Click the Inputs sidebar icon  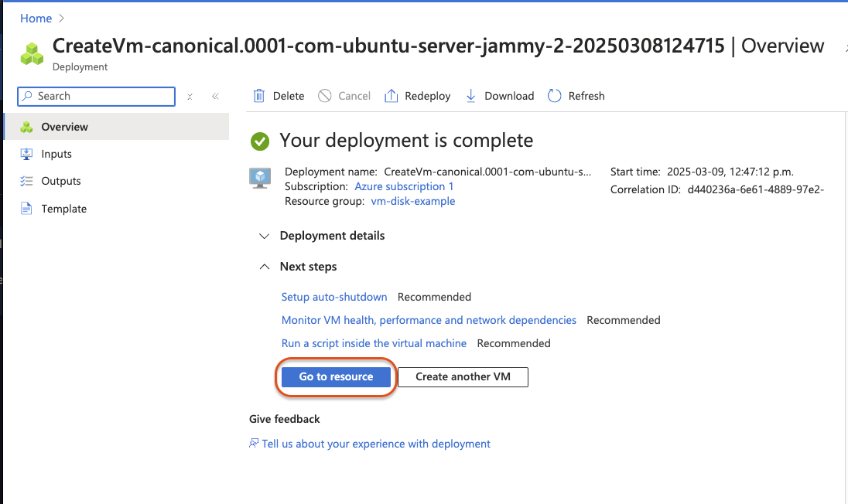click(26, 154)
